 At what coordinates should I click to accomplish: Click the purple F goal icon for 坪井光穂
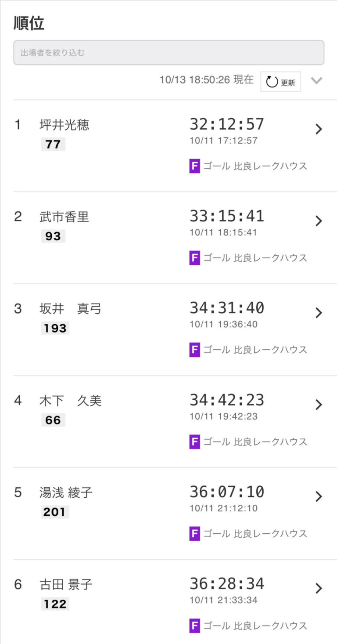tap(195, 166)
